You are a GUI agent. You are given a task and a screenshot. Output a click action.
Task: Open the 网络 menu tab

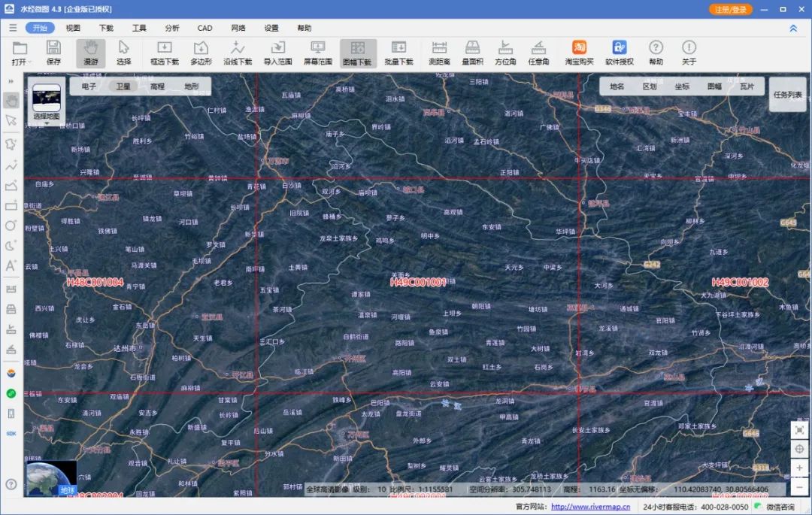coord(238,28)
